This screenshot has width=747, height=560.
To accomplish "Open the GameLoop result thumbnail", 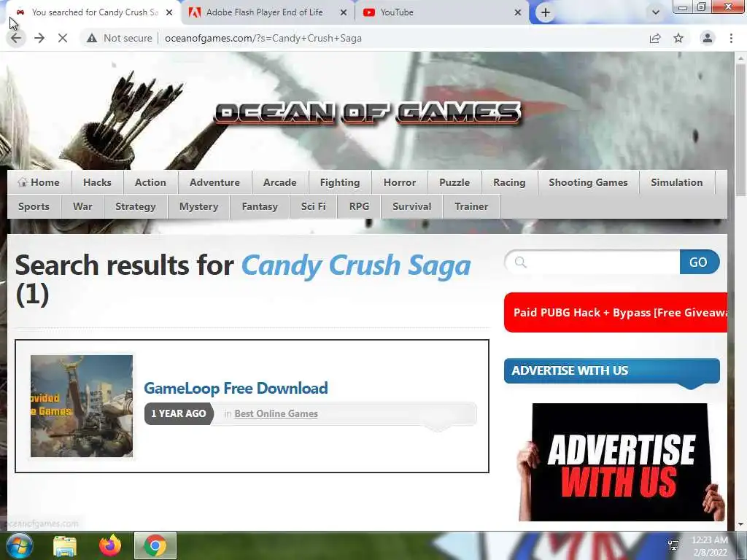I will click(82, 406).
